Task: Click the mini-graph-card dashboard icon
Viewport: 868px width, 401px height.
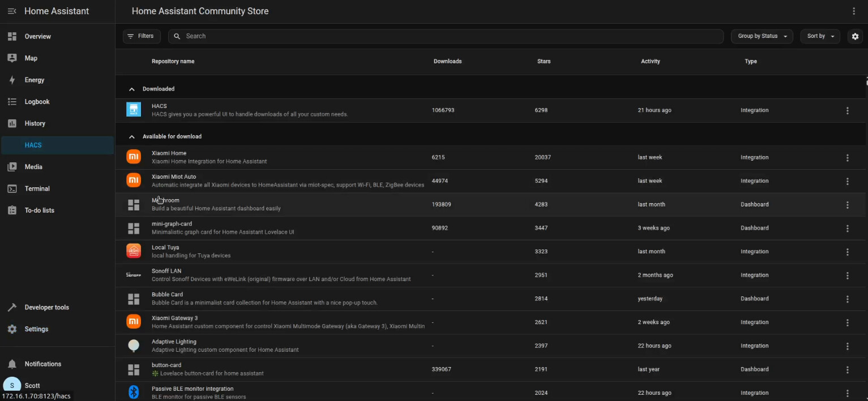Action: coord(134,228)
